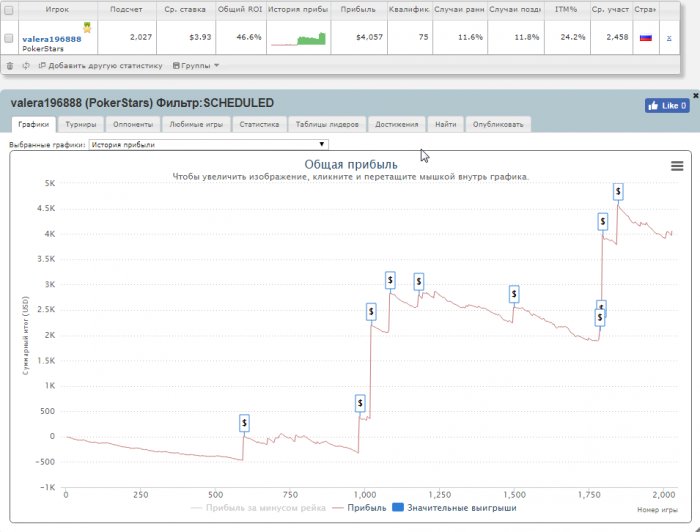Click the Общая прибыль chart title
700x532 pixels.
click(x=351, y=164)
